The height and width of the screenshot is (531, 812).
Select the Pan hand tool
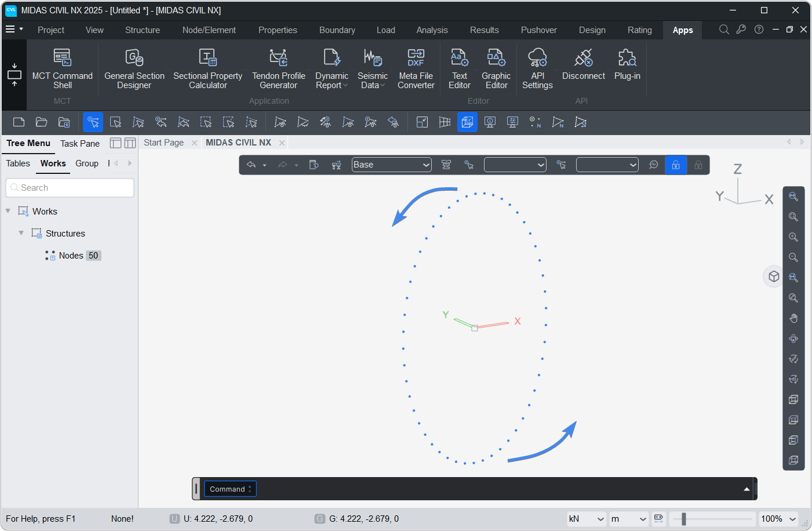[793, 318]
